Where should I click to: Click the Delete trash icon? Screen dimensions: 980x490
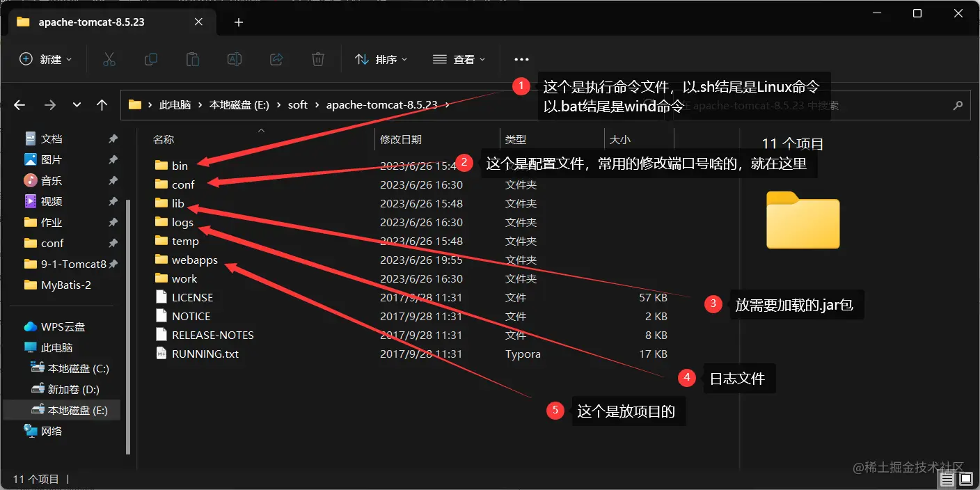(318, 59)
